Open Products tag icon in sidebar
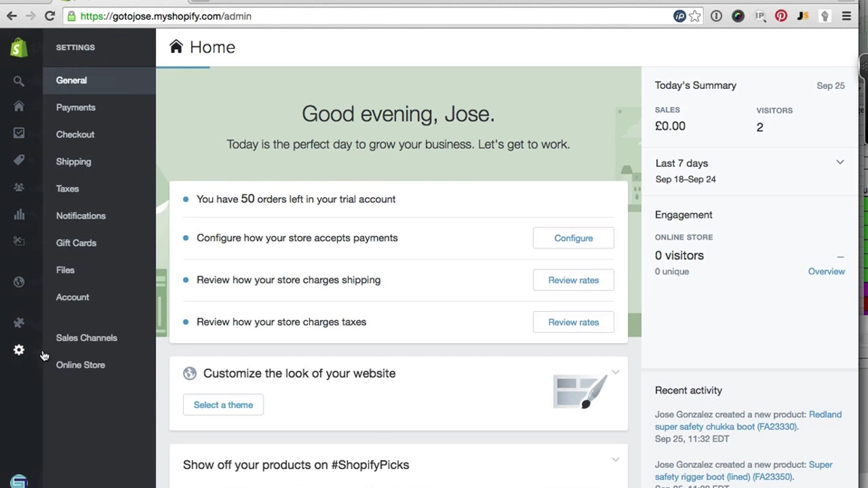868x488 pixels. click(19, 160)
